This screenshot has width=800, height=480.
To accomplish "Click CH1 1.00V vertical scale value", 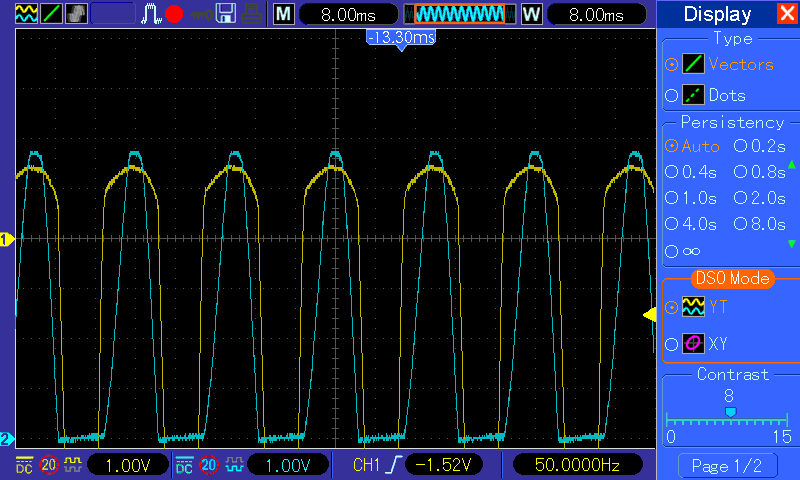I will point(128,465).
